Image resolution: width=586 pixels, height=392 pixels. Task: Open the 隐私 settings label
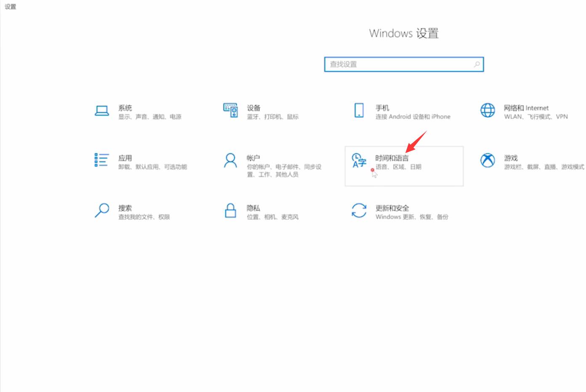pyautogui.click(x=253, y=208)
